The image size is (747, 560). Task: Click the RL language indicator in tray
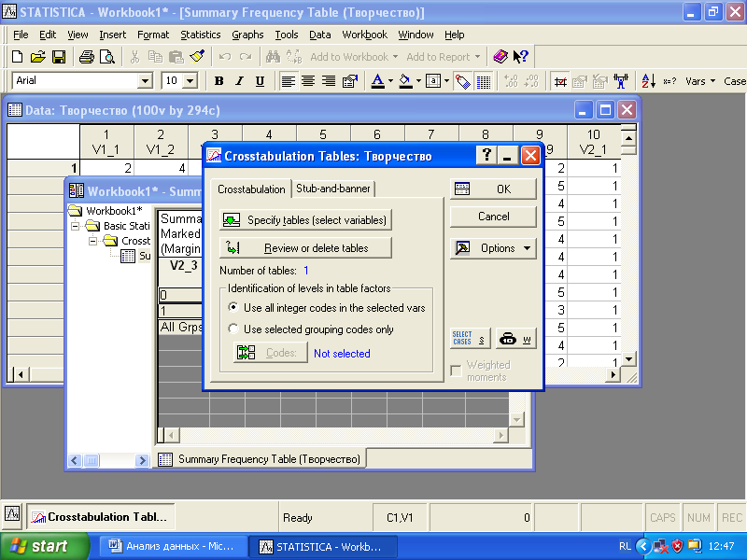tap(625, 546)
